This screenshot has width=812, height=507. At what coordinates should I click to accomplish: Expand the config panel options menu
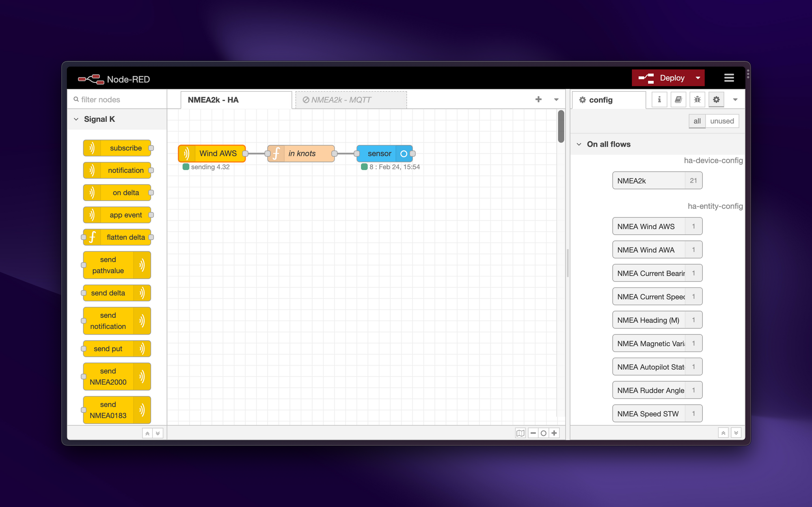pyautogui.click(x=735, y=99)
